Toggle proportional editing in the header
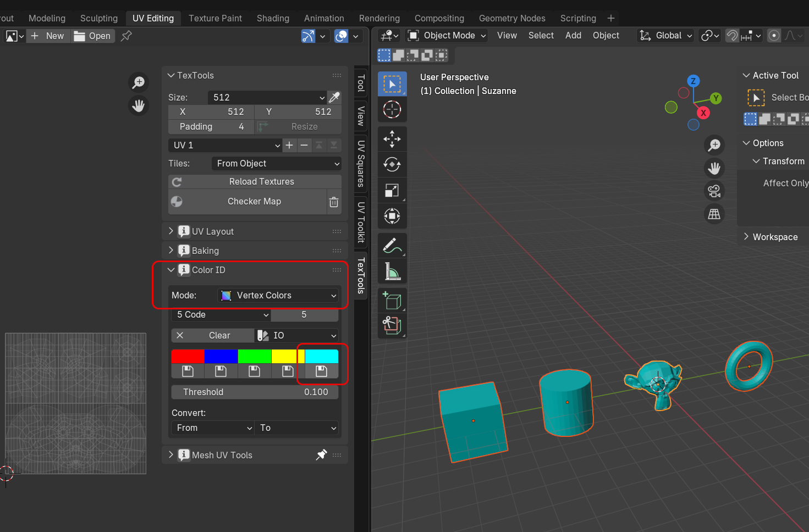Image resolution: width=809 pixels, height=532 pixels. 774,36
